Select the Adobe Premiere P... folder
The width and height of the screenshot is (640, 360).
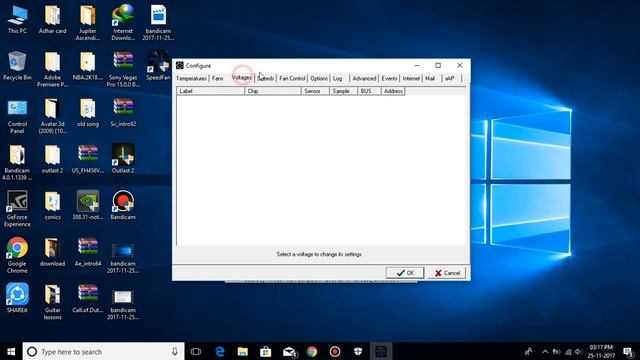pyautogui.click(x=52, y=69)
